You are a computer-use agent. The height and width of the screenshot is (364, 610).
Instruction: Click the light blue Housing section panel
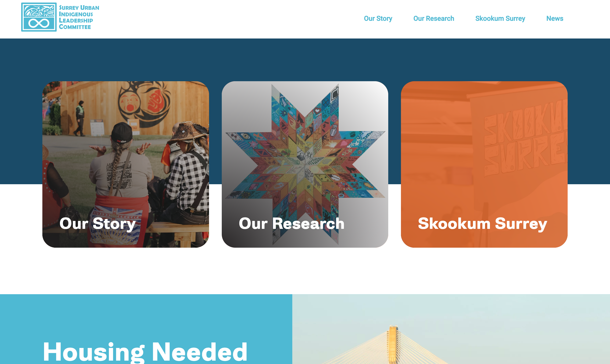(146, 329)
